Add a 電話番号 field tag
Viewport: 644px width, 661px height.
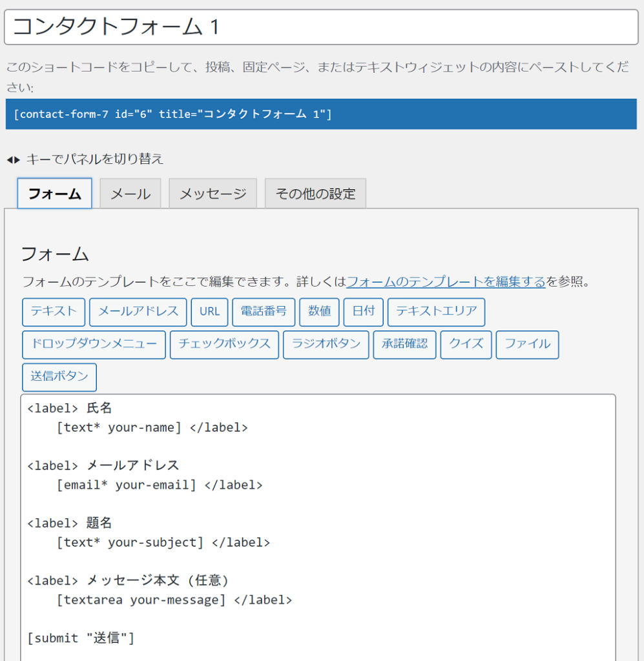tap(264, 312)
